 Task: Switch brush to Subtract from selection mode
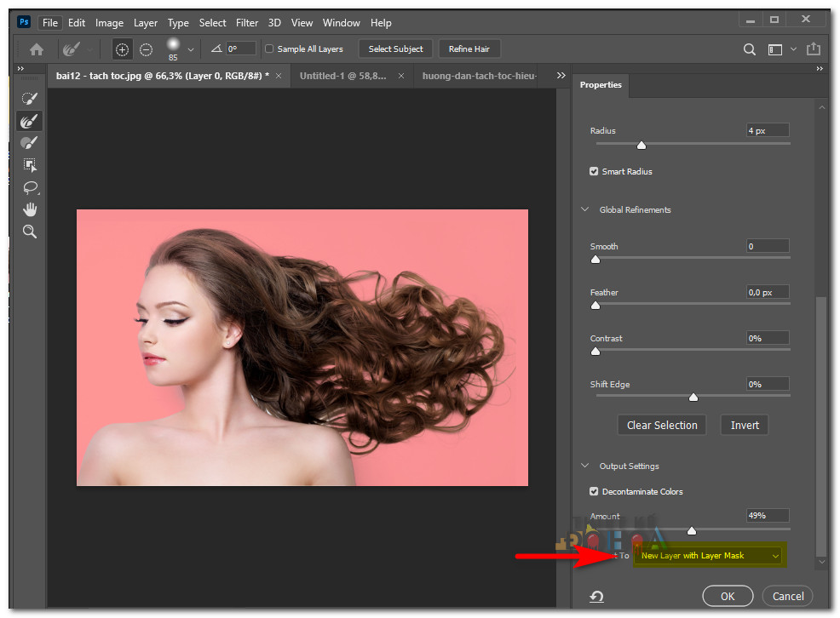(x=146, y=49)
